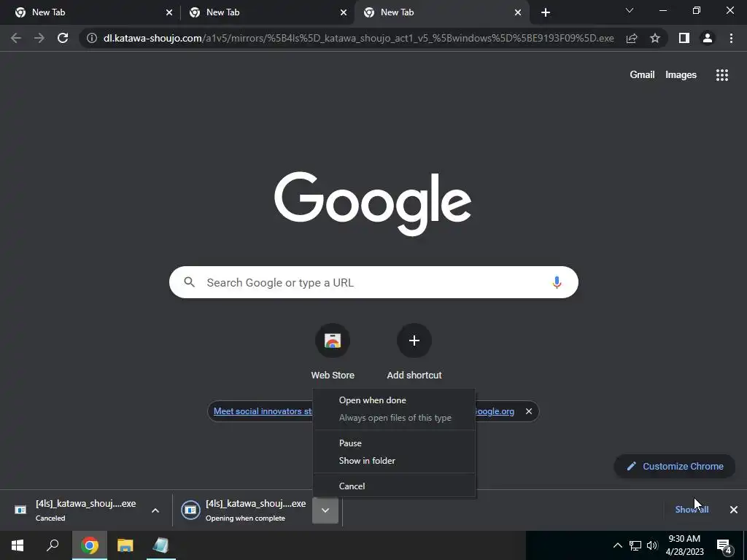Image resolution: width=747 pixels, height=560 pixels.
Task: Open the notepad-style app in the taskbar
Action: coord(160,545)
